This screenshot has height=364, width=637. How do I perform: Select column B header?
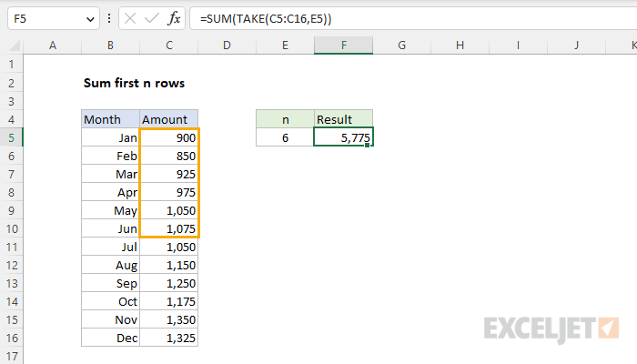110,45
